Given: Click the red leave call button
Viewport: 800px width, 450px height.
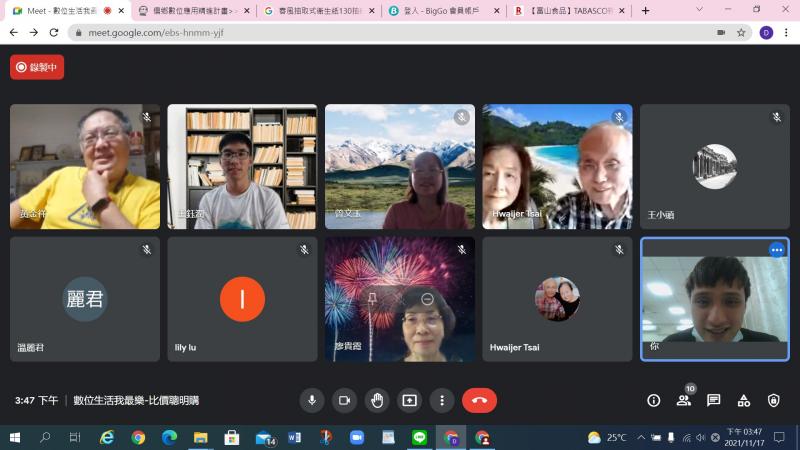Looking at the screenshot, I should [479, 400].
